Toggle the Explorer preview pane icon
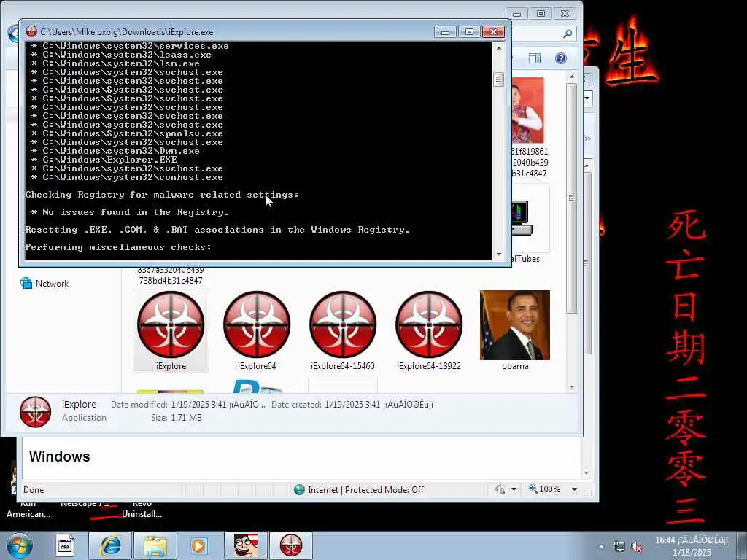Viewport: 747px width, 560px height. (535, 58)
